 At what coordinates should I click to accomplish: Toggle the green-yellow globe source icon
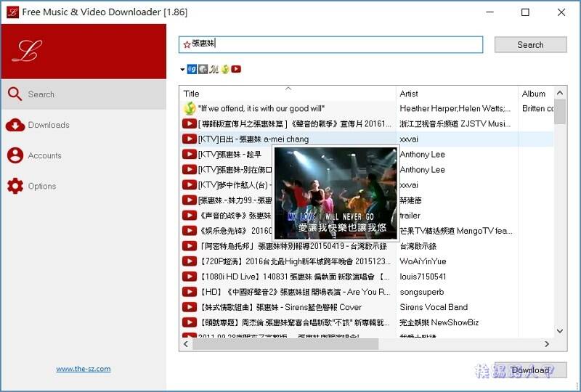[x=225, y=69]
